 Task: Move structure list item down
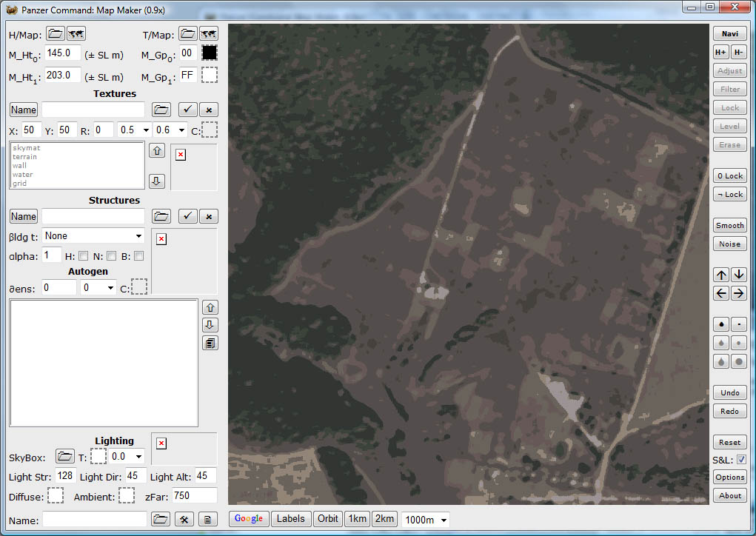pyautogui.click(x=210, y=325)
